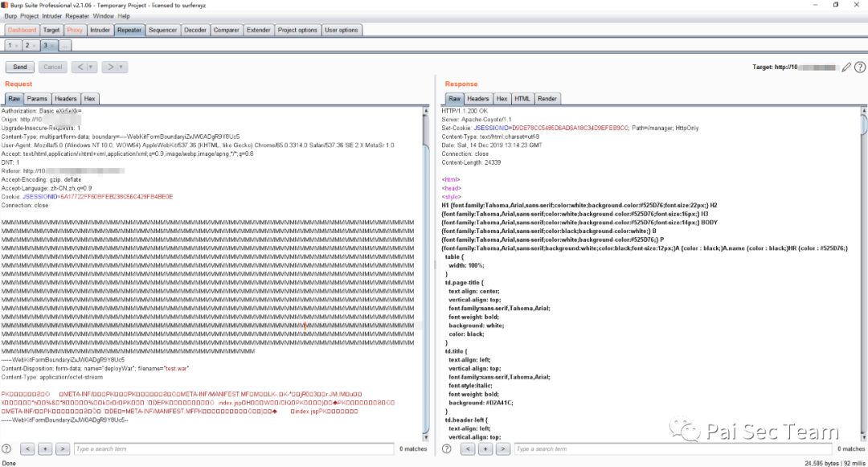The height and width of the screenshot is (467, 868).
Task: Select the response Hex tab
Action: click(x=502, y=99)
